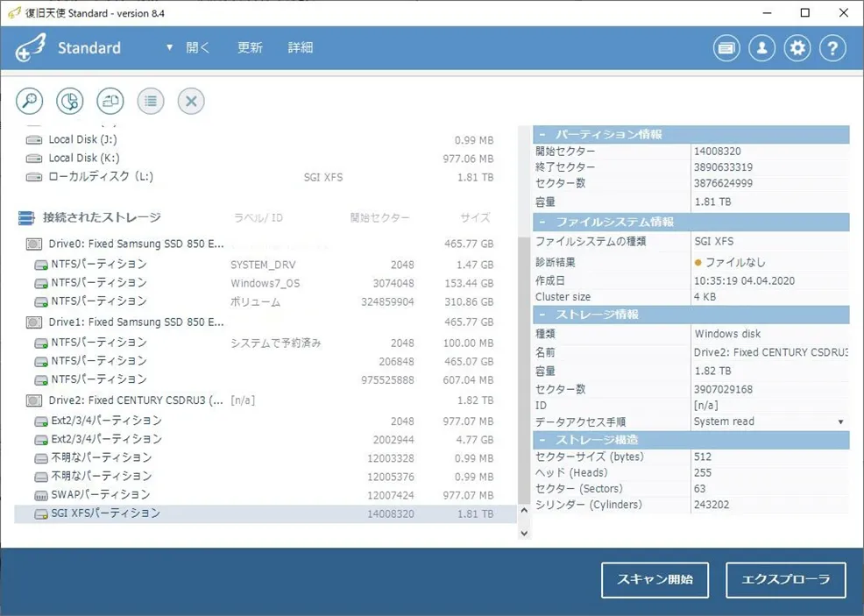The height and width of the screenshot is (616, 864).
Task: Open the データアクセス手順 System read dropdown
Action: pyautogui.click(x=769, y=421)
